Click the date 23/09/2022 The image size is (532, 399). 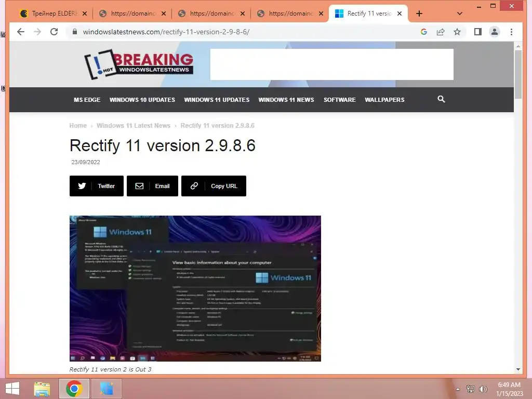pyautogui.click(x=86, y=162)
